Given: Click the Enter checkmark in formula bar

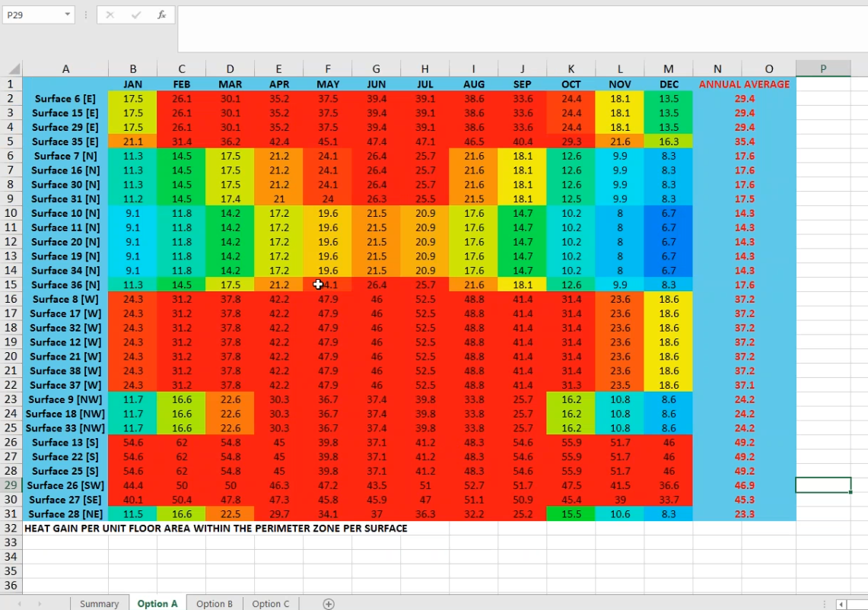Looking at the screenshot, I should 135,15.
